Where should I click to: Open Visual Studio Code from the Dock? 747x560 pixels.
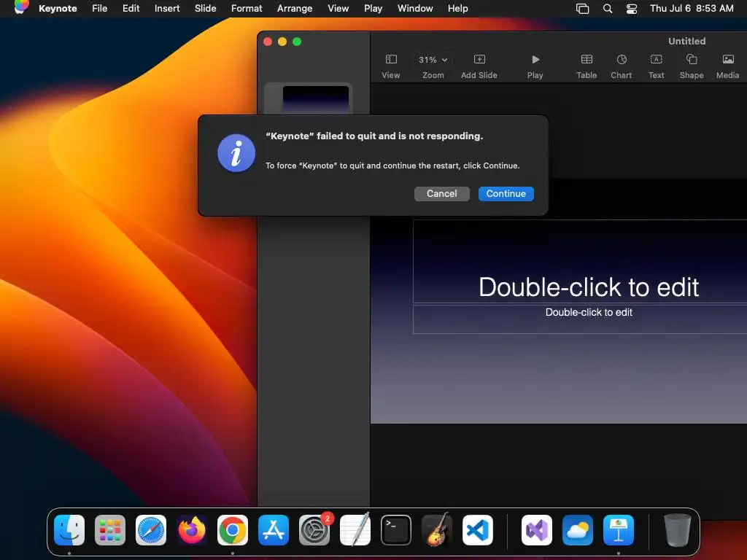click(x=478, y=530)
